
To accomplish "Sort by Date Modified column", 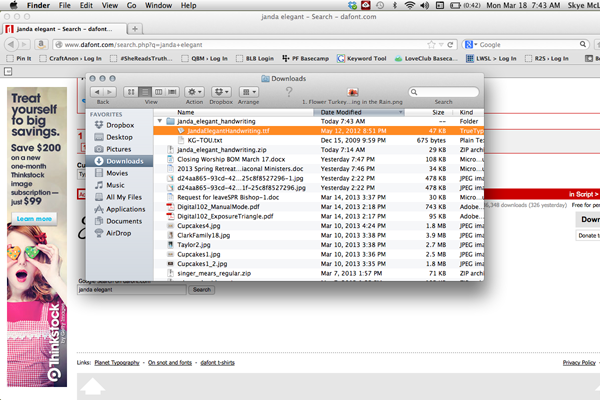I will pyautogui.click(x=359, y=112).
